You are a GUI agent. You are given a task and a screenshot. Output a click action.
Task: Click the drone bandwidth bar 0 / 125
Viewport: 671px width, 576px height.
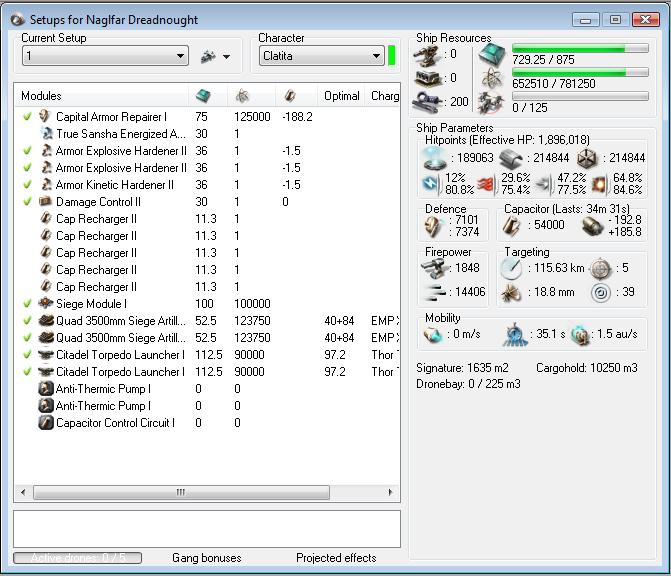pyautogui.click(x=580, y=96)
